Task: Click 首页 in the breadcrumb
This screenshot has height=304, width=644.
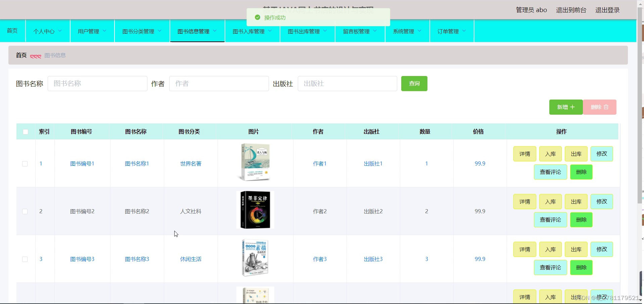Action: [21, 55]
